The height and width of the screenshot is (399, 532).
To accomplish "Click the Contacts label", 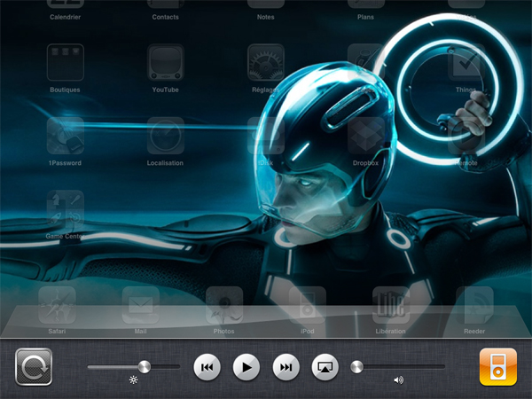I will pyautogui.click(x=165, y=17).
